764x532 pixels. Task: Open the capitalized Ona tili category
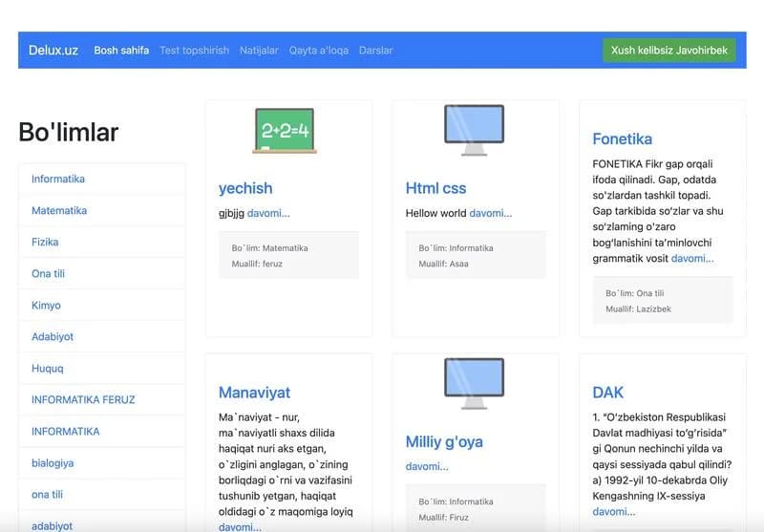click(x=102, y=274)
